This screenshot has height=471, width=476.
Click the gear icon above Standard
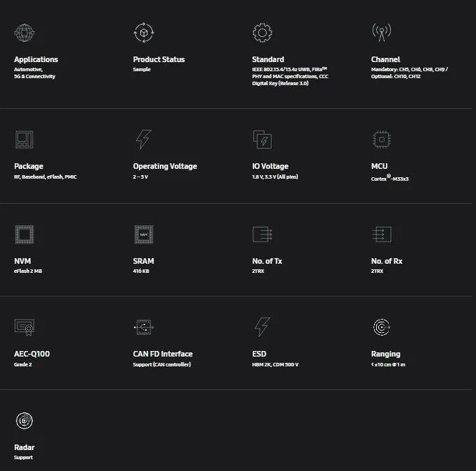262,33
